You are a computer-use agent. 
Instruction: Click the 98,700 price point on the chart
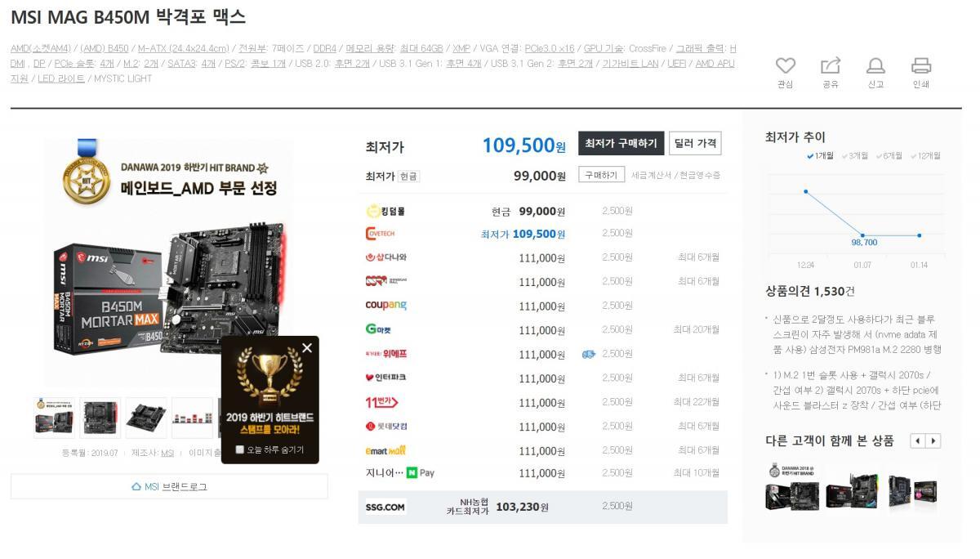[x=862, y=236]
